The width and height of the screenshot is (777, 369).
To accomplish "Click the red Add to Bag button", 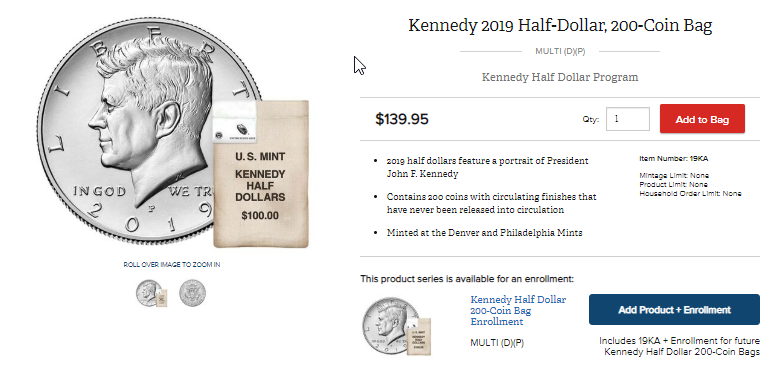I will coord(702,119).
